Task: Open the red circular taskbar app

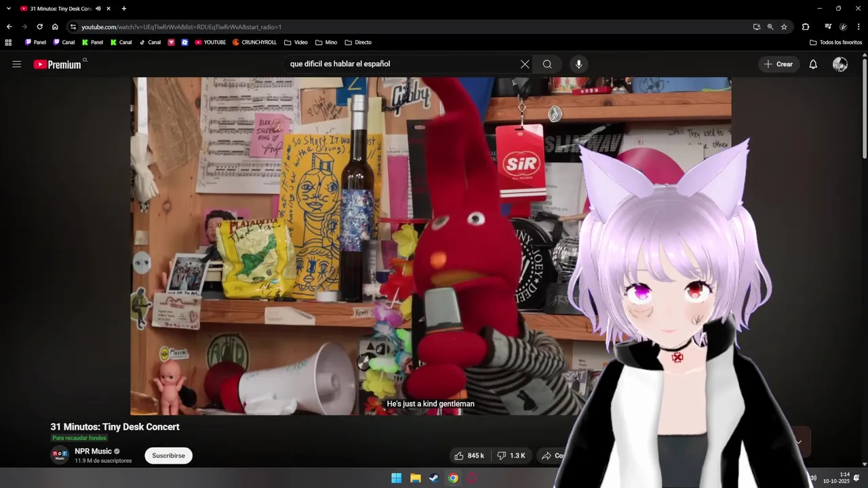Action: coord(472,478)
